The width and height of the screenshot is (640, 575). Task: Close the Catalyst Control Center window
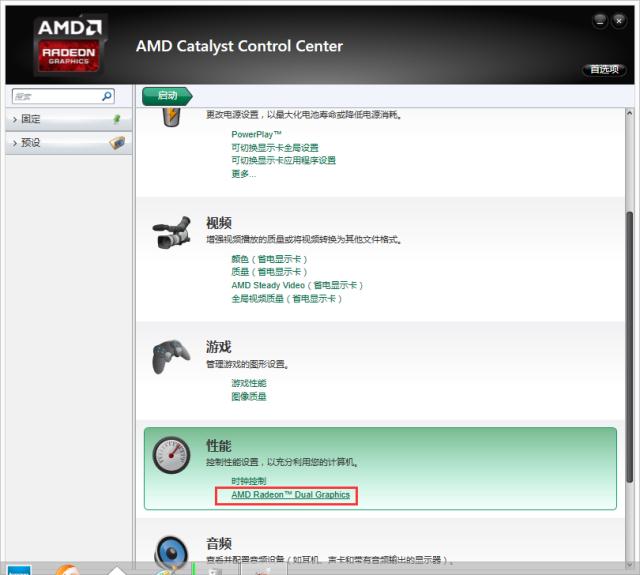pyautogui.click(x=619, y=21)
